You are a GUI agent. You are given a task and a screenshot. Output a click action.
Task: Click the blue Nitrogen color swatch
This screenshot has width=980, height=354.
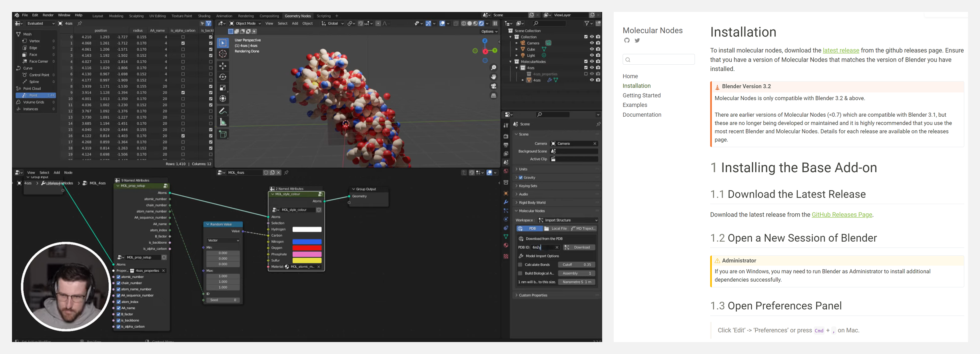(307, 242)
